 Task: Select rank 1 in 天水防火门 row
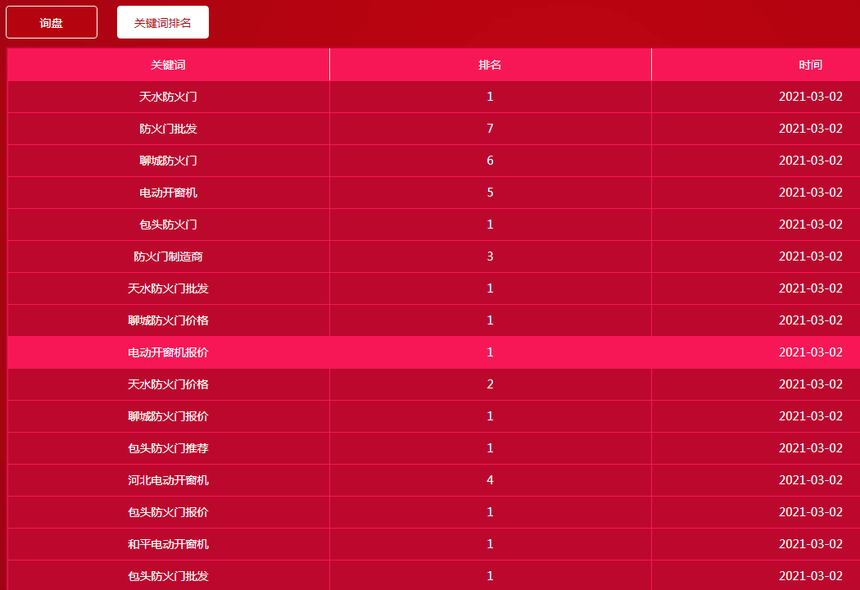coord(490,97)
